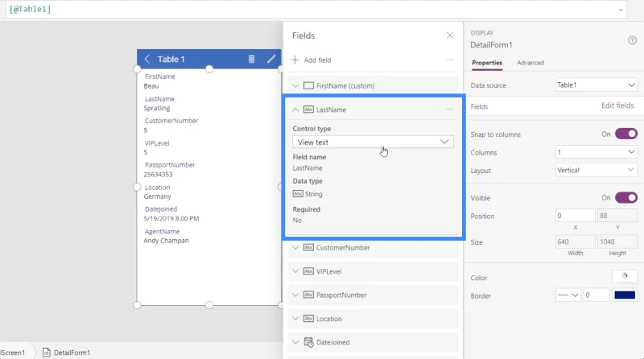Click the Abc icon next to PassportNumber
Viewport: 644px width, 359px height.
(308, 295)
